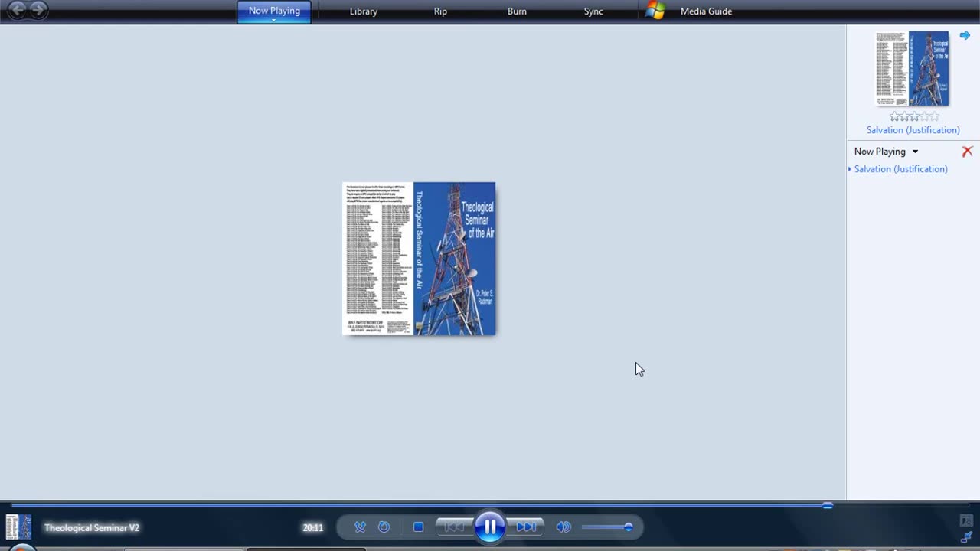
Task: Switch to compact mode
Action: point(966,537)
